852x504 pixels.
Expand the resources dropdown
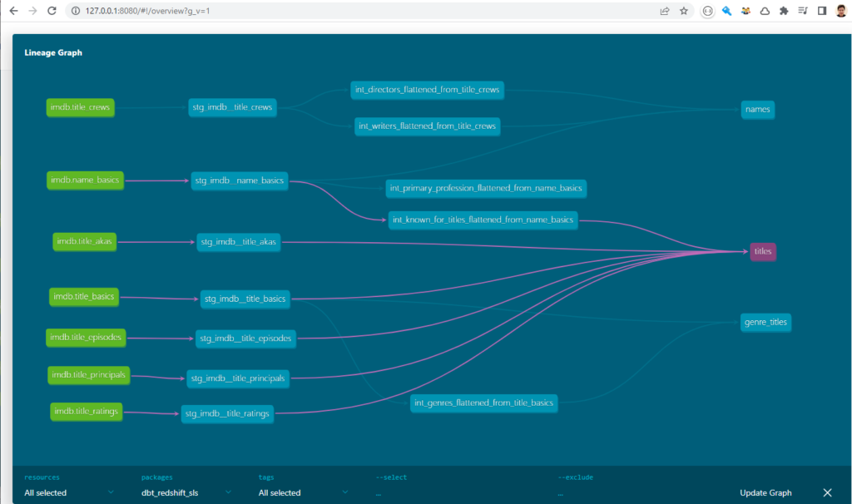coord(71,492)
